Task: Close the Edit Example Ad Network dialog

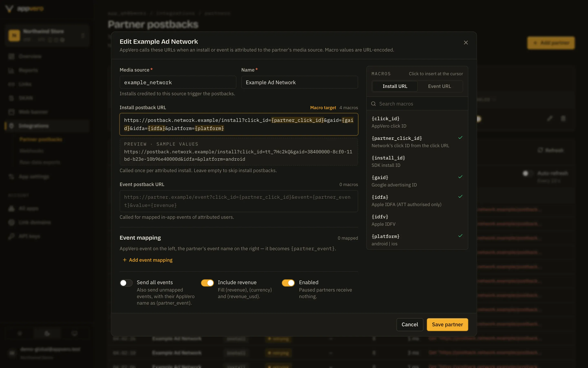Action: [x=465, y=43]
